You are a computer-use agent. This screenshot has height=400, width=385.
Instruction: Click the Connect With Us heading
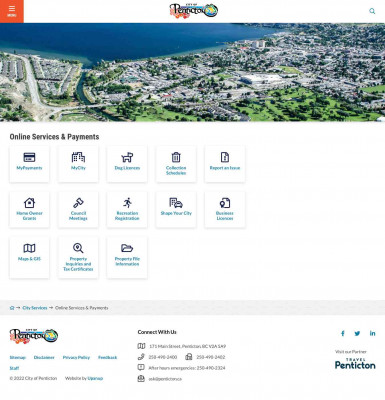coord(157,332)
